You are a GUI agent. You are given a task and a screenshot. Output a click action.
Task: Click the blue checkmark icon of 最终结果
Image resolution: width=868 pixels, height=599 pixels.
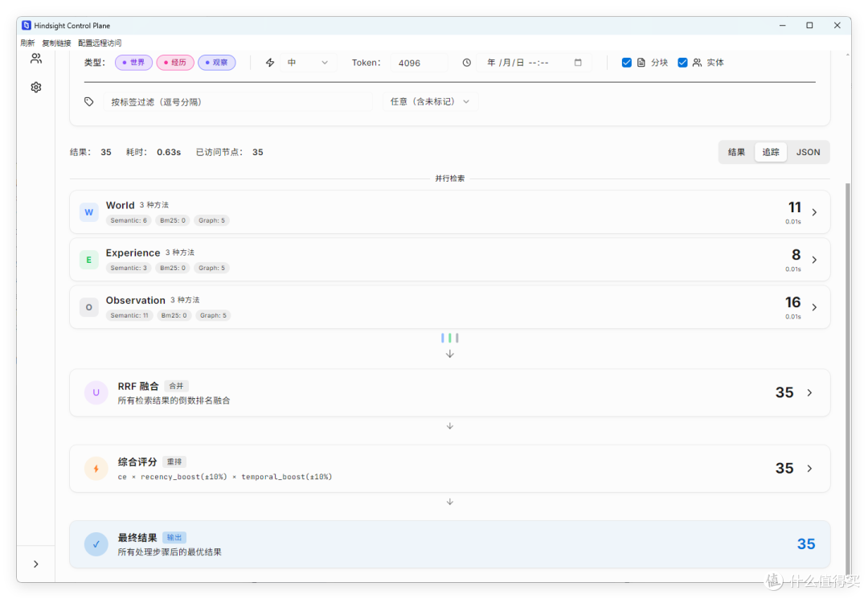click(x=96, y=544)
